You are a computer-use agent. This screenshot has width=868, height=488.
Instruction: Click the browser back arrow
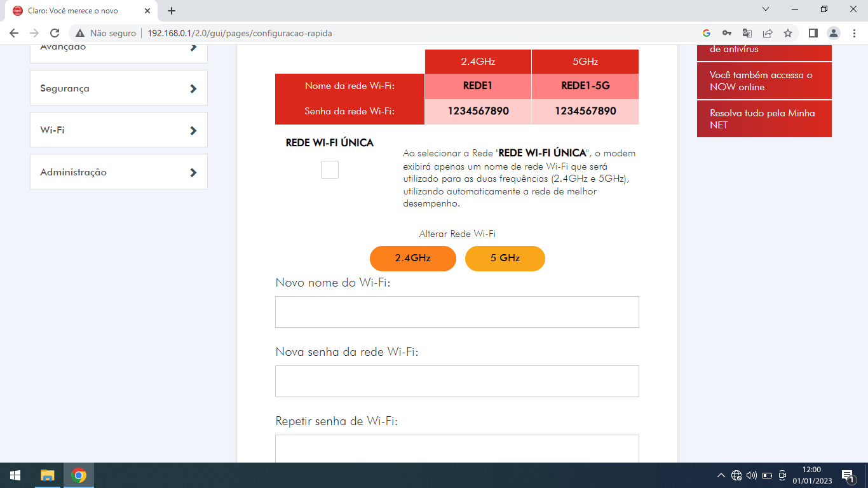coord(14,33)
